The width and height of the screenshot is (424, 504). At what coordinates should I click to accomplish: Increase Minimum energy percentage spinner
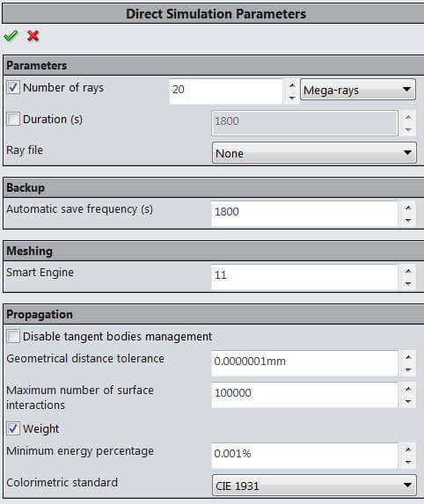point(408,449)
